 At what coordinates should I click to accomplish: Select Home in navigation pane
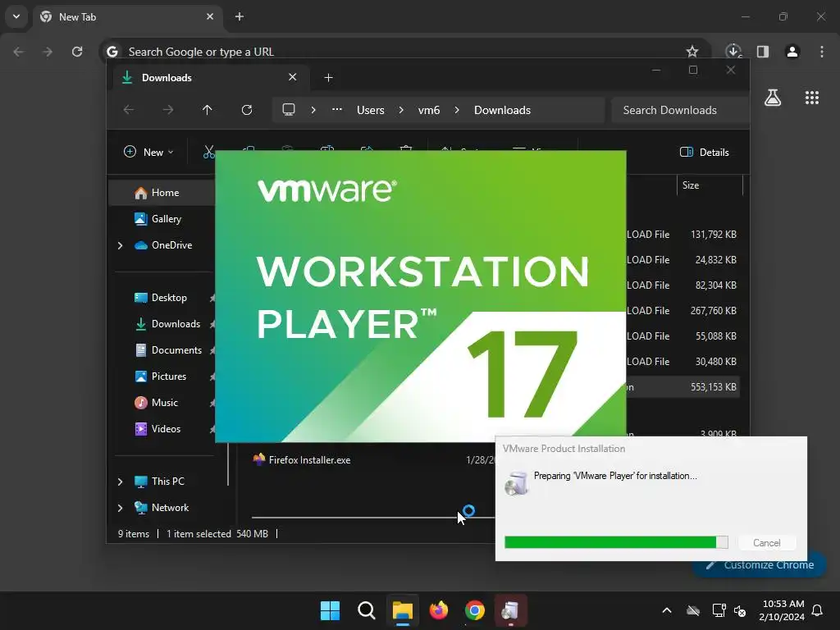tap(164, 193)
